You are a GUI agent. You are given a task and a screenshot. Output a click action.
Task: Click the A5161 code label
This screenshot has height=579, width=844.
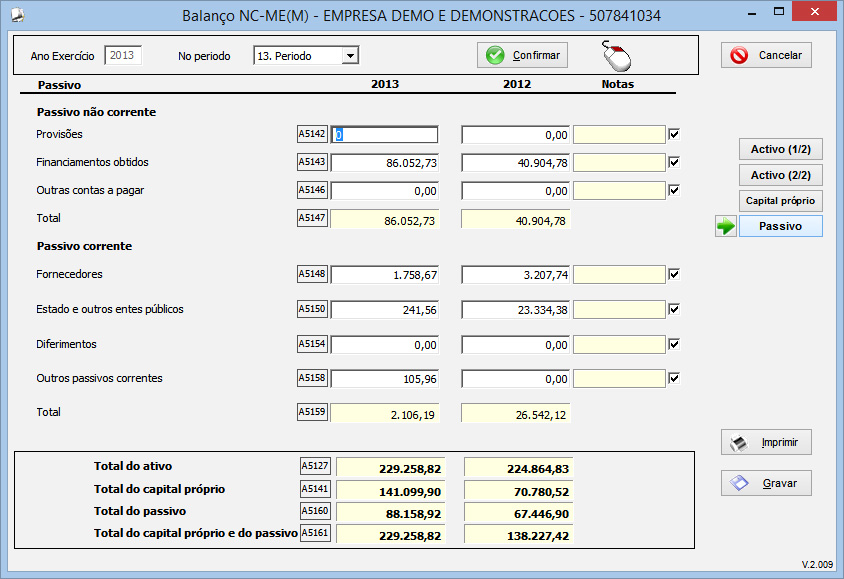315,533
